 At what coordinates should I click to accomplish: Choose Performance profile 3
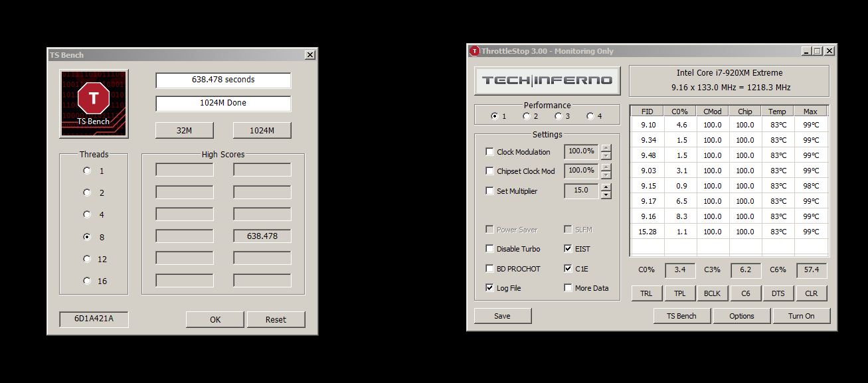click(x=558, y=116)
